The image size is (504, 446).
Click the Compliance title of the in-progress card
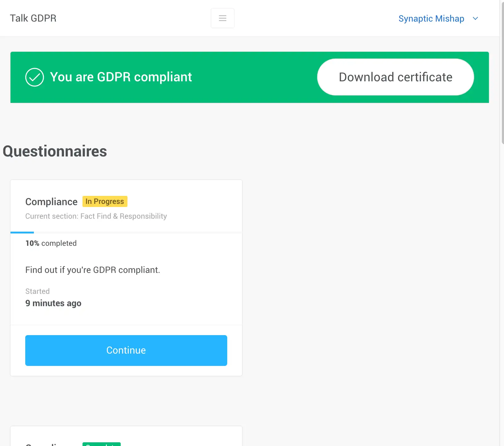click(51, 202)
